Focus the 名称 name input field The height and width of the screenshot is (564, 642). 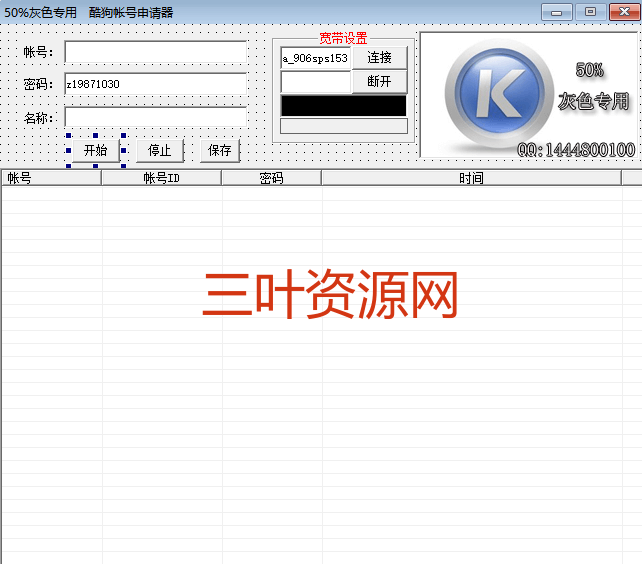(156, 118)
